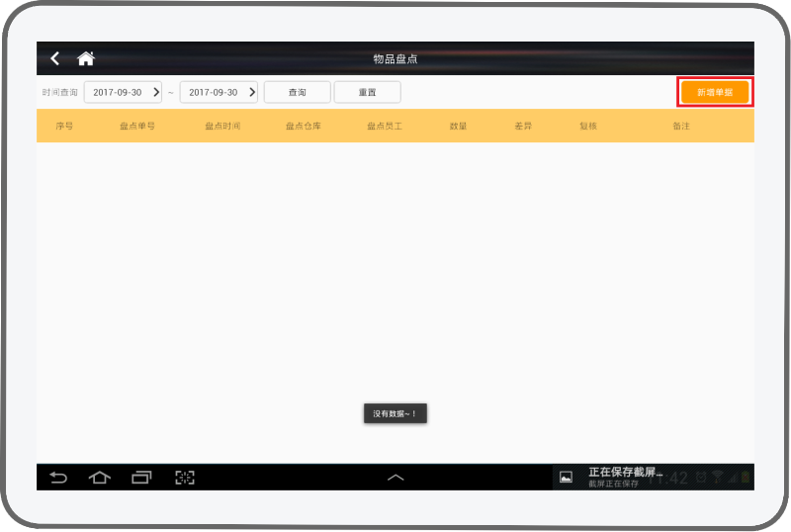Click the 盘点员工 column header

click(385, 127)
